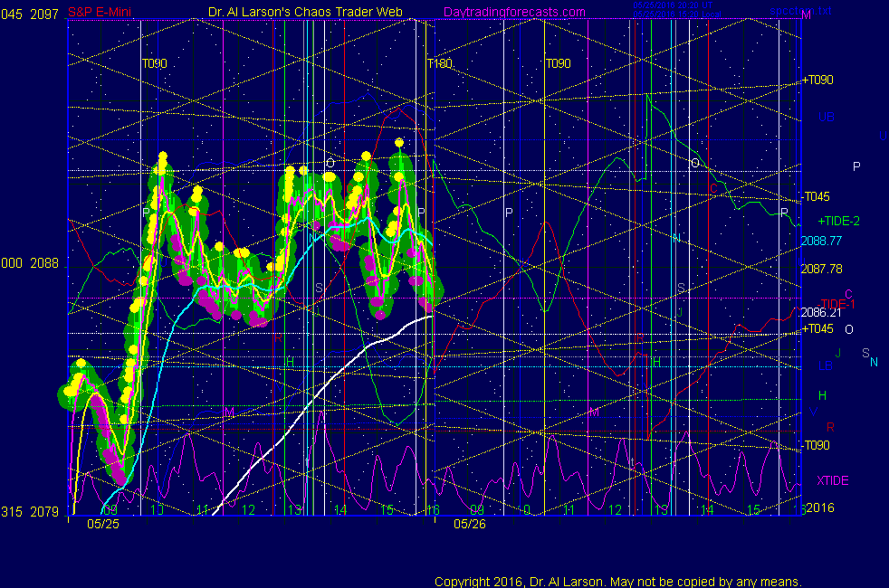Select the spcctxm.txt filename label

(800, 11)
